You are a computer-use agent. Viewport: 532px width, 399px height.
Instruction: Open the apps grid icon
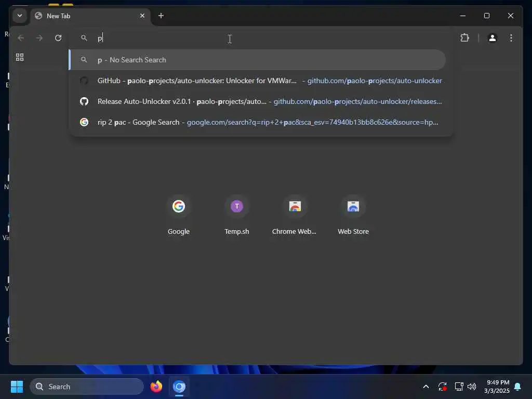click(20, 57)
